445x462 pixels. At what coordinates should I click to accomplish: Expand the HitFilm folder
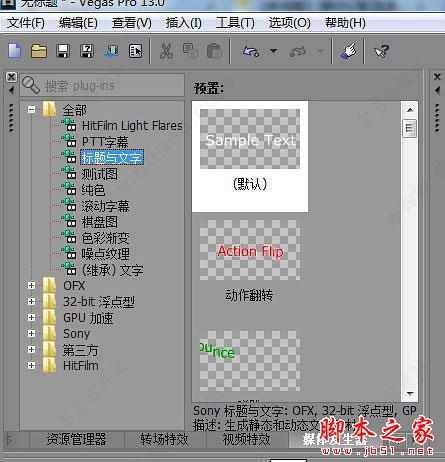pos(31,365)
